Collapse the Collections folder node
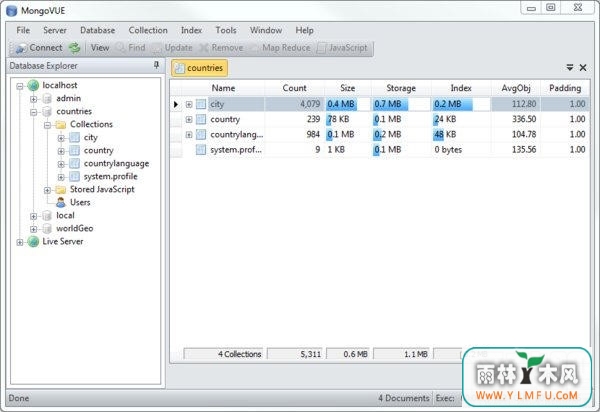Image resolution: width=600 pixels, height=412 pixels. tap(47, 125)
